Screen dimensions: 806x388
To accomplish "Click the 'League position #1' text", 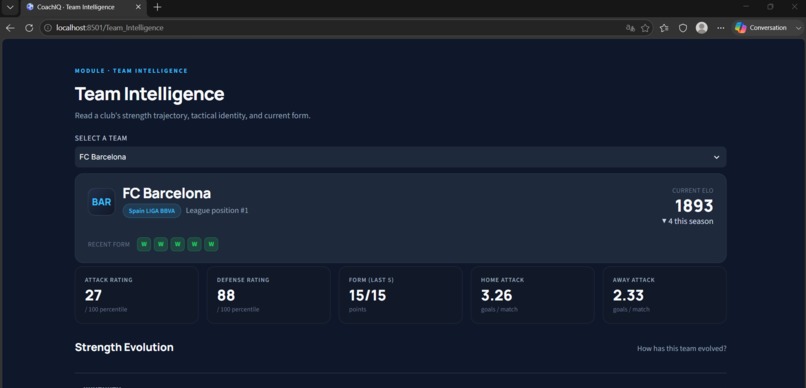I will (x=217, y=211).
